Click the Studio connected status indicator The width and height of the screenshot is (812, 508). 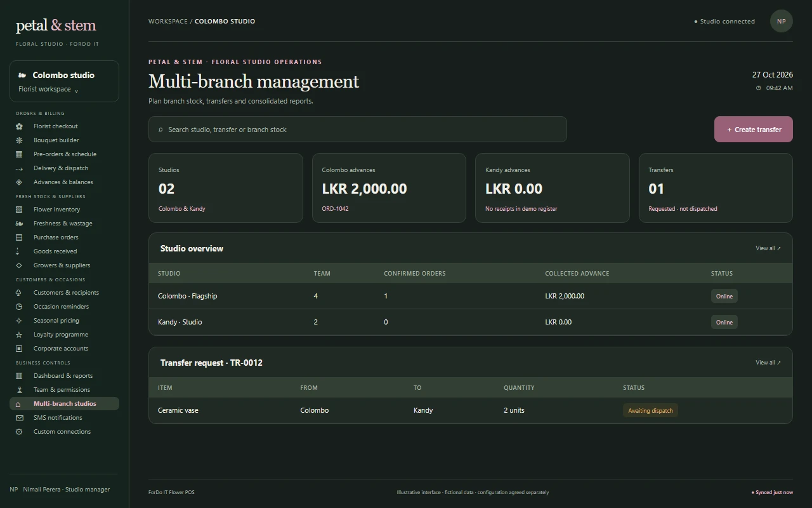724,21
